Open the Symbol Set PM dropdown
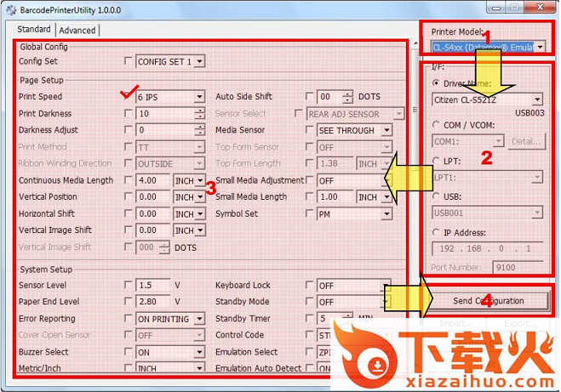This screenshot has width=561, height=392. click(386, 214)
